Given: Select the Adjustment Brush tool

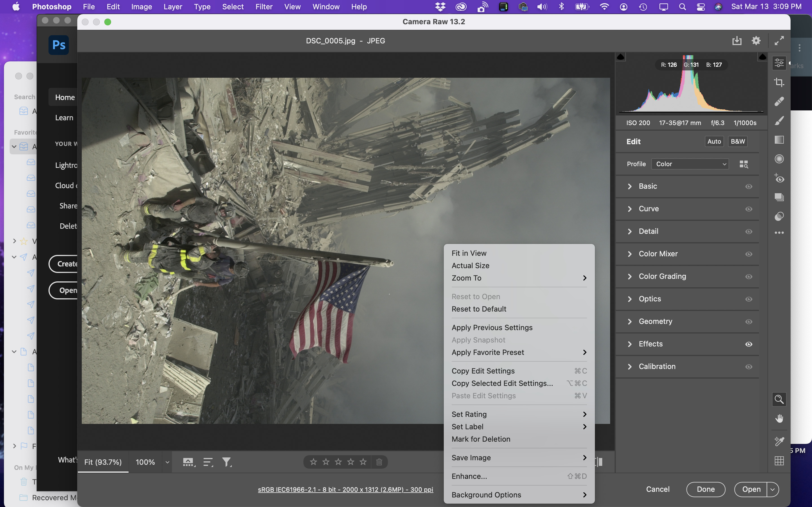Looking at the screenshot, I should point(779,120).
